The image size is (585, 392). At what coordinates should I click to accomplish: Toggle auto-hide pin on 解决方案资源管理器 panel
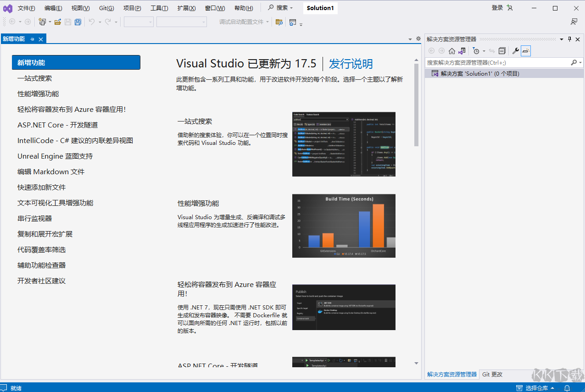570,39
